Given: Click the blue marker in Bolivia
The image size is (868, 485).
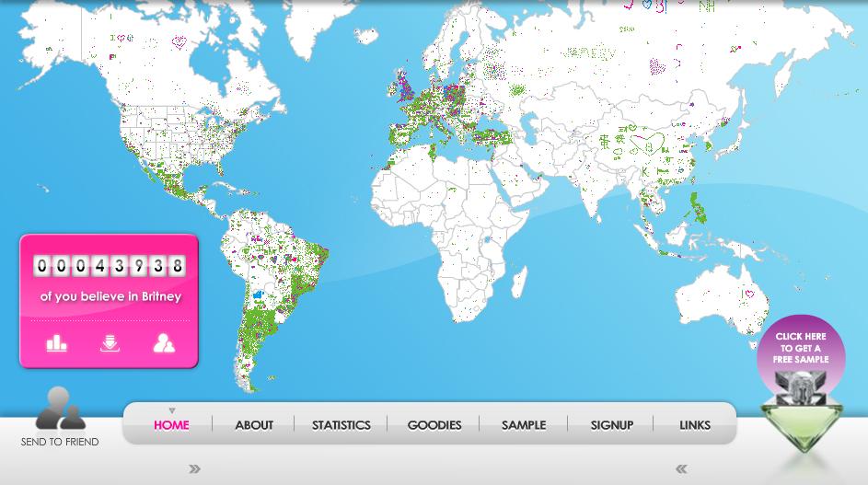Looking at the screenshot, I should tap(258, 294).
